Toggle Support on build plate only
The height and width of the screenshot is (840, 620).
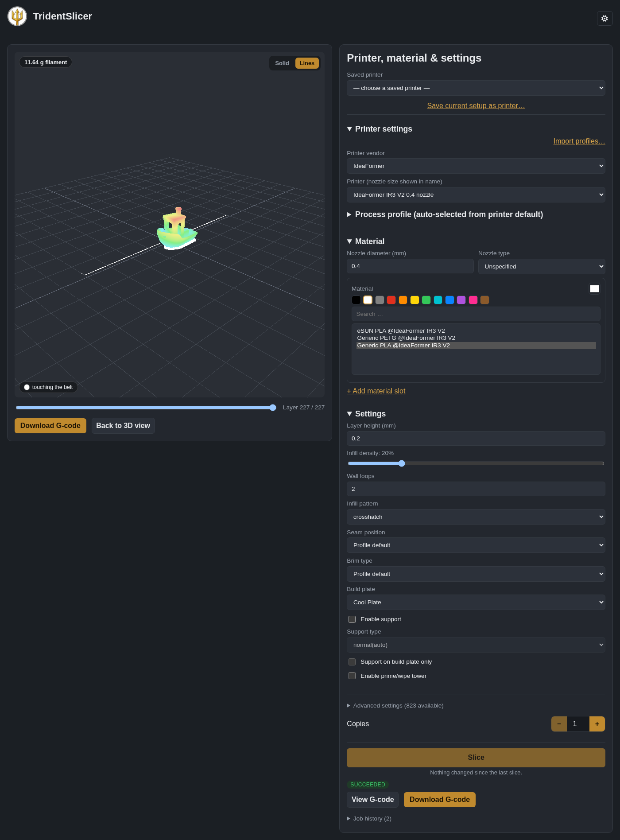tap(352, 662)
